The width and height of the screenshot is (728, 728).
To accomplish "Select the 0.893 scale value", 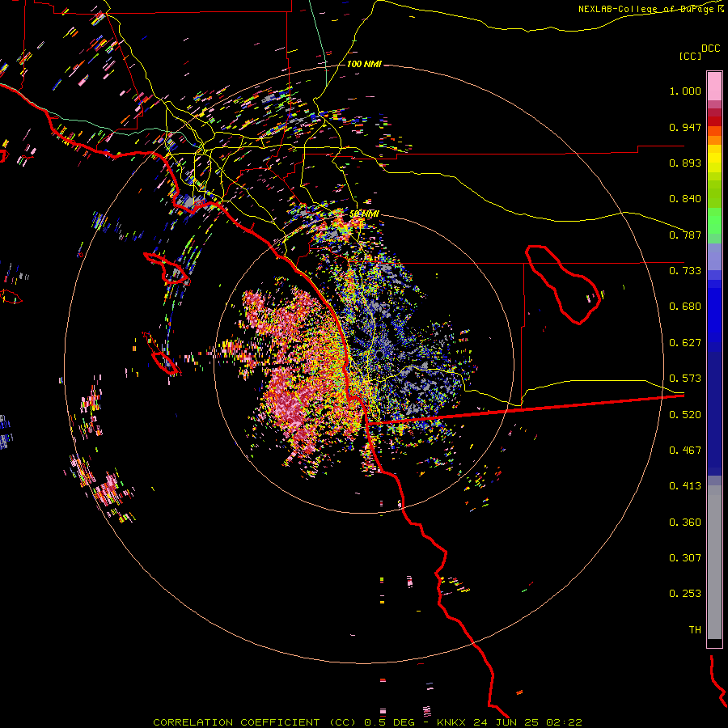I will (x=685, y=163).
